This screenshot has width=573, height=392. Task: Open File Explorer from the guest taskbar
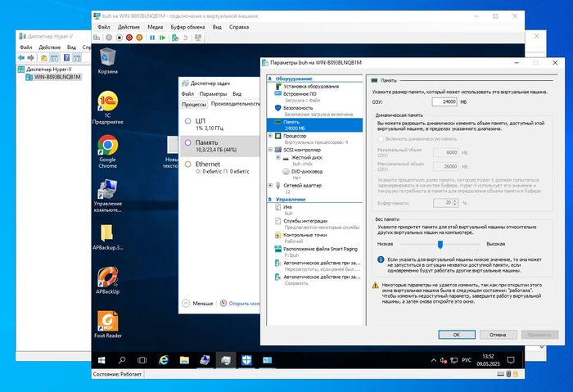[184, 360]
